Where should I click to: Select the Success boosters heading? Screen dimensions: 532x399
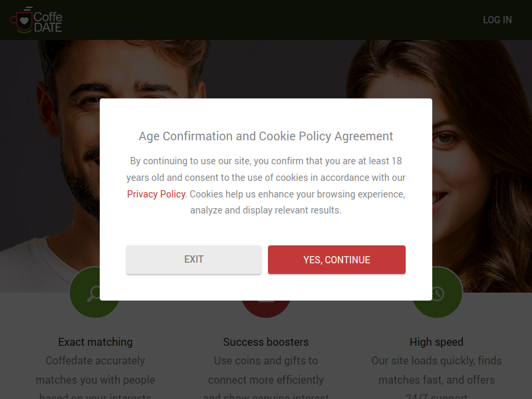coord(266,342)
